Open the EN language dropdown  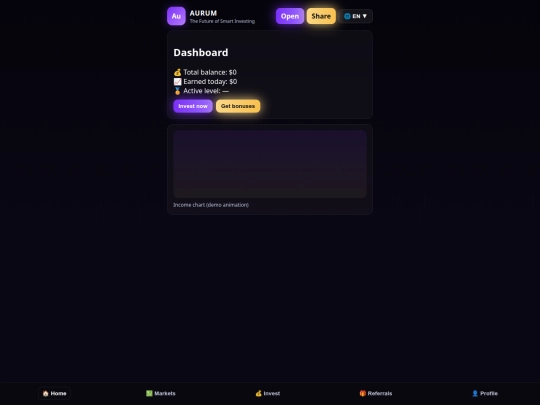coord(355,16)
